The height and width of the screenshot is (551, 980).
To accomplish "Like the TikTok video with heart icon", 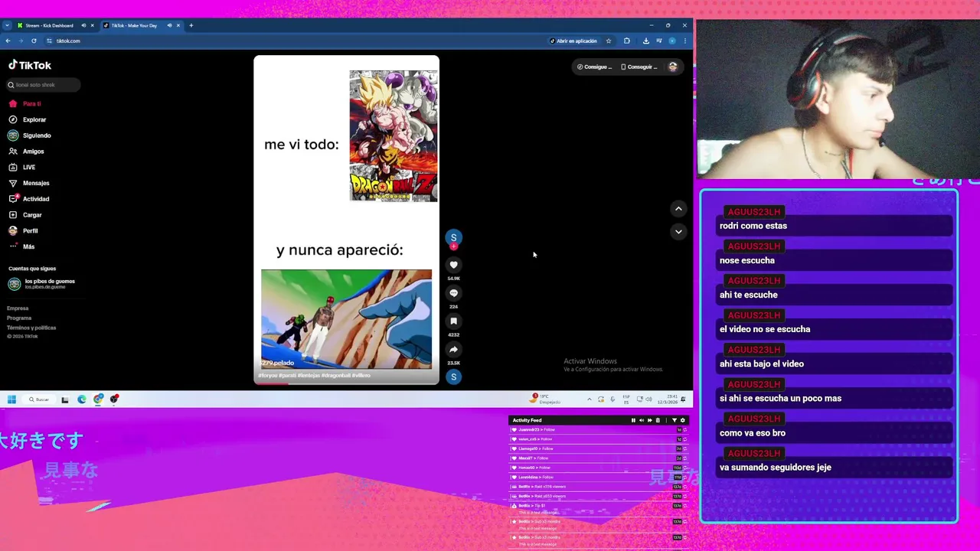I will (x=453, y=265).
